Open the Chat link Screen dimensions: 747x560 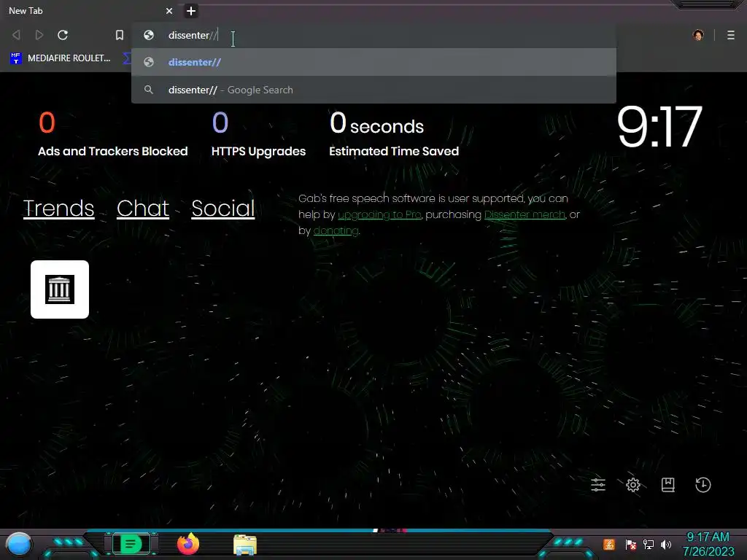pyautogui.click(x=143, y=208)
